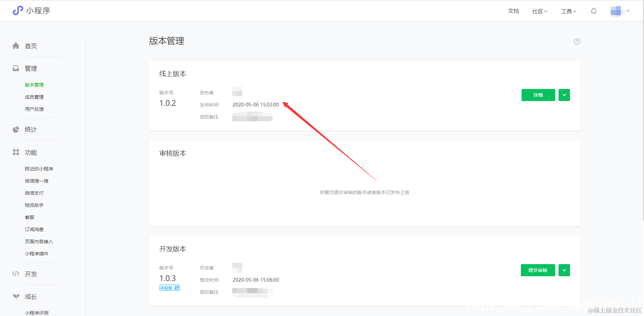644x316 pixels.
Task: Select 统计 section in sidebar
Action: tap(31, 130)
